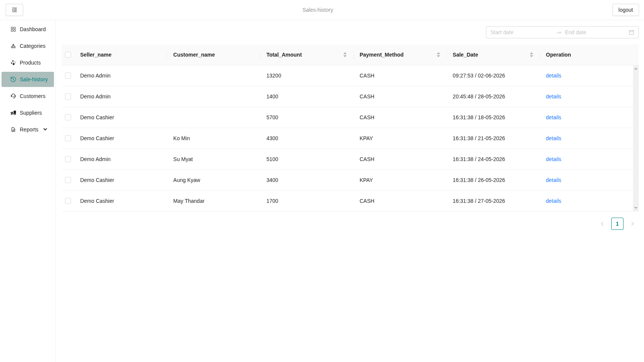Go to next page arrow
Viewport: 644px width, 362px height.
point(633,224)
